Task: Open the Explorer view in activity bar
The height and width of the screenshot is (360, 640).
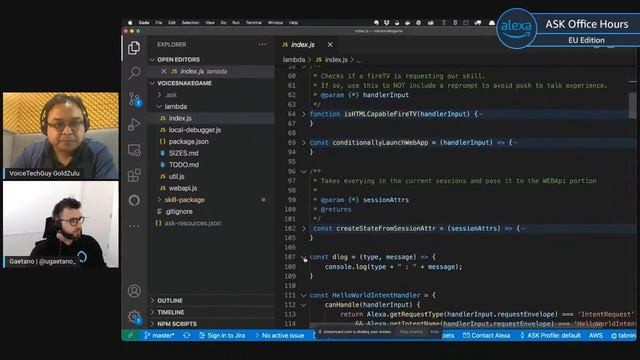Action: (x=134, y=48)
